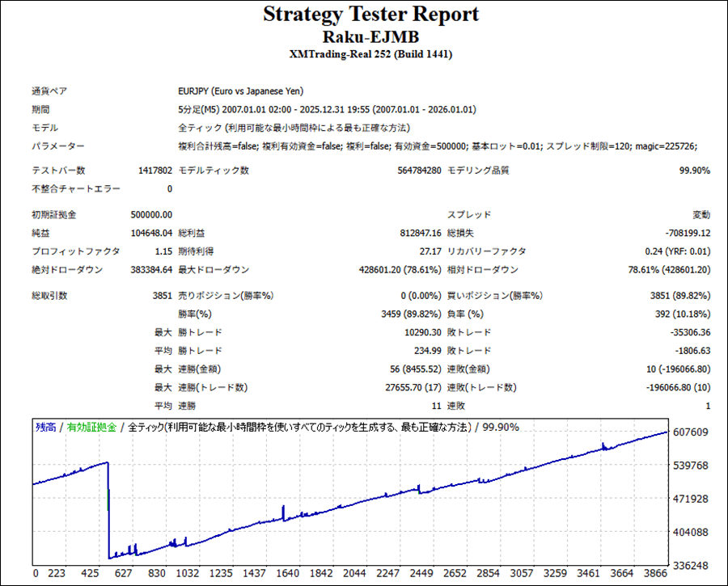Select the 0 (0.00%) short positions value

click(x=421, y=296)
